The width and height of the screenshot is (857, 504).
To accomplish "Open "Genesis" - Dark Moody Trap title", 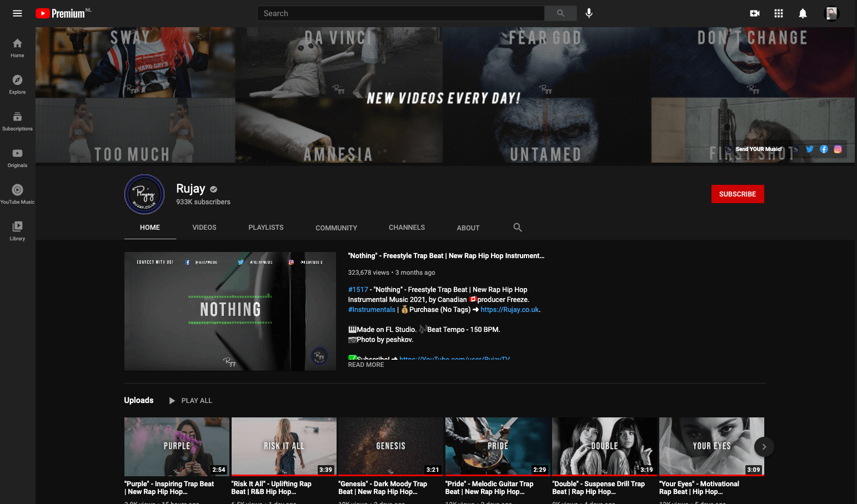I will pos(383,488).
